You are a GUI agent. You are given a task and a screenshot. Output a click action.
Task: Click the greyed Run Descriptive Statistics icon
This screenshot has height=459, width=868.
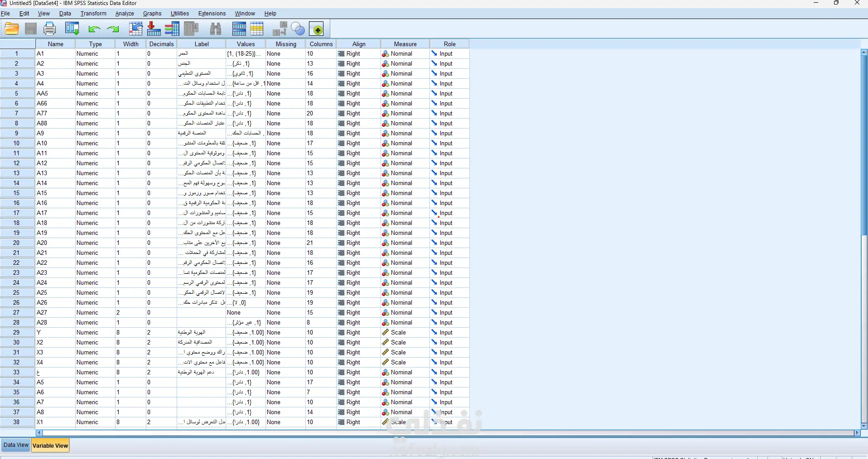191,29
